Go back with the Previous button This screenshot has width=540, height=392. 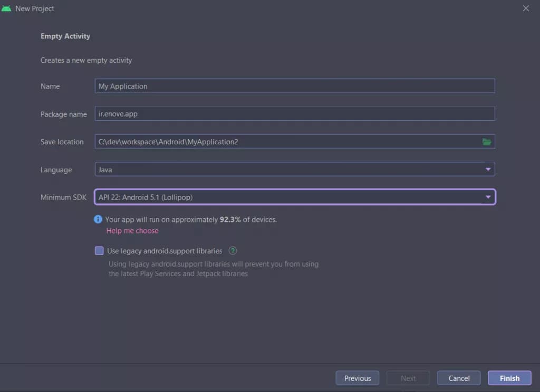(x=358, y=378)
